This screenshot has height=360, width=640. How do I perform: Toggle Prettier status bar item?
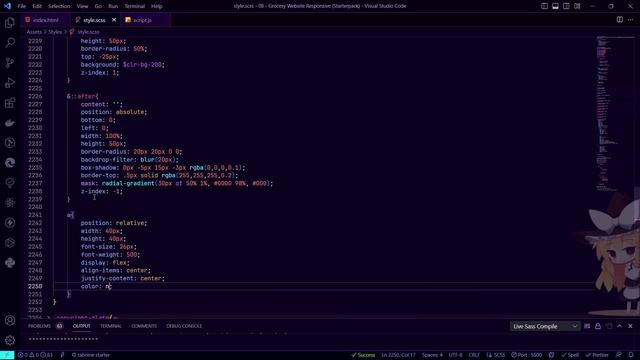(x=598, y=355)
